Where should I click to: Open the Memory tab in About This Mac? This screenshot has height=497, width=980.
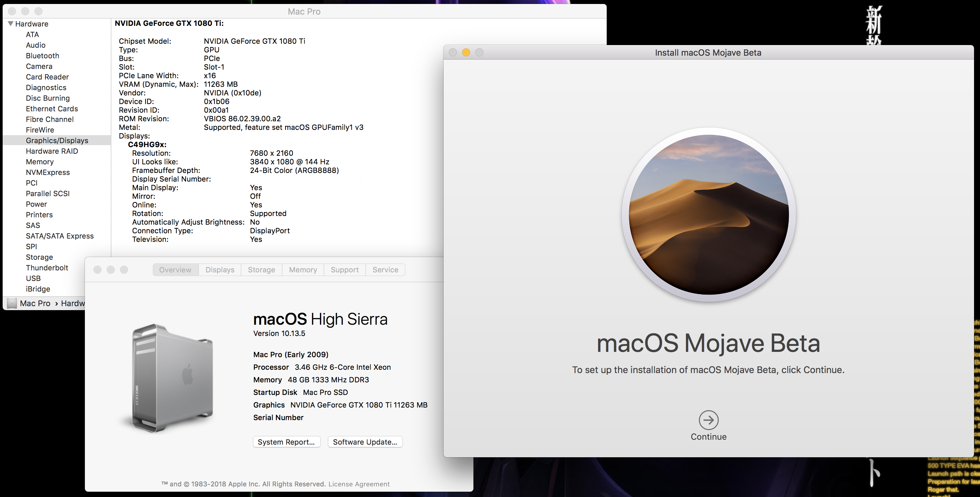(302, 270)
